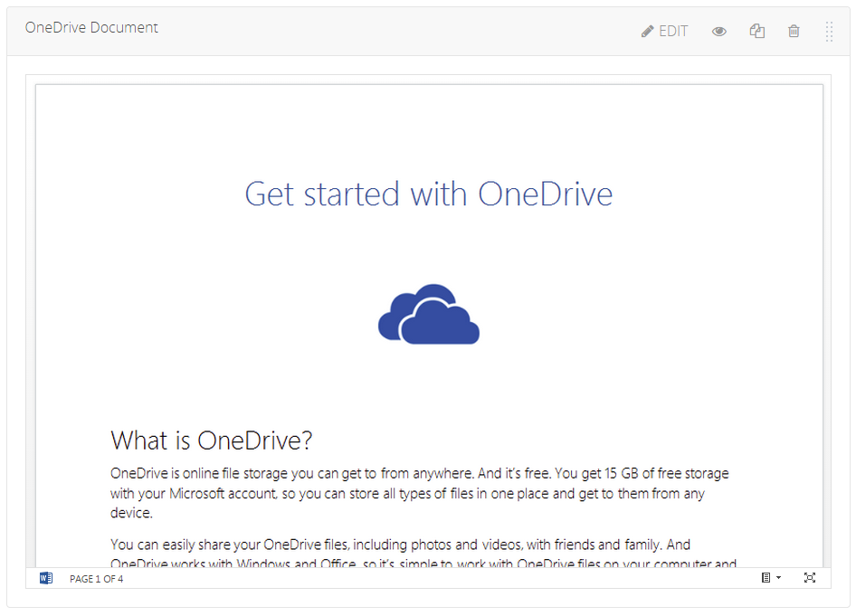Open the full screen view icon

point(810,577)
